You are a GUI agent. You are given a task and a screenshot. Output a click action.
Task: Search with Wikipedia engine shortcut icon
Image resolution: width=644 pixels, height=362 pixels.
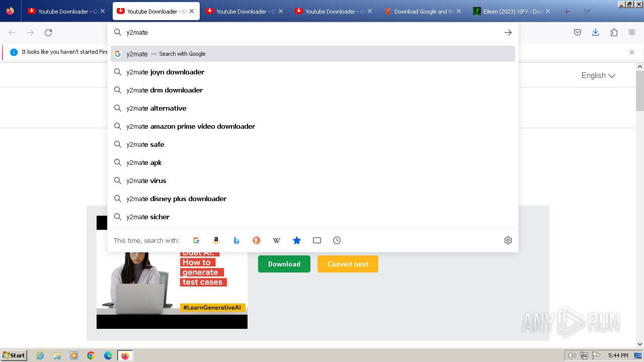point(277,240)
